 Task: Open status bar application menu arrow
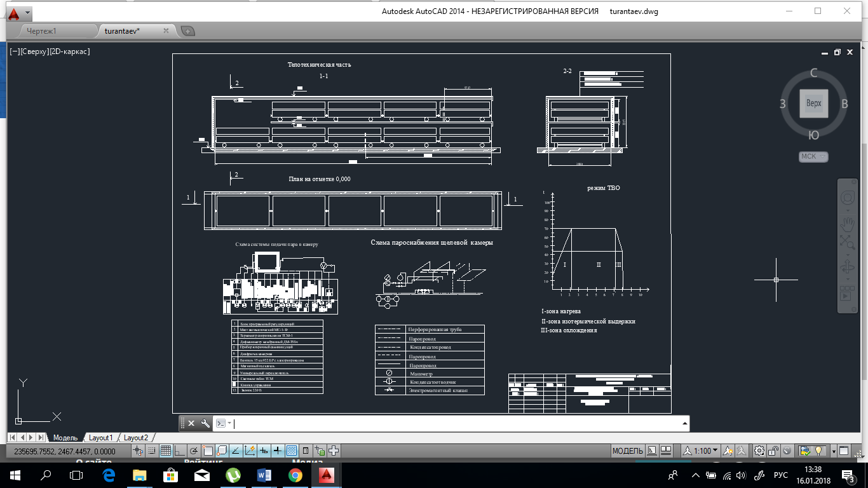834,452
